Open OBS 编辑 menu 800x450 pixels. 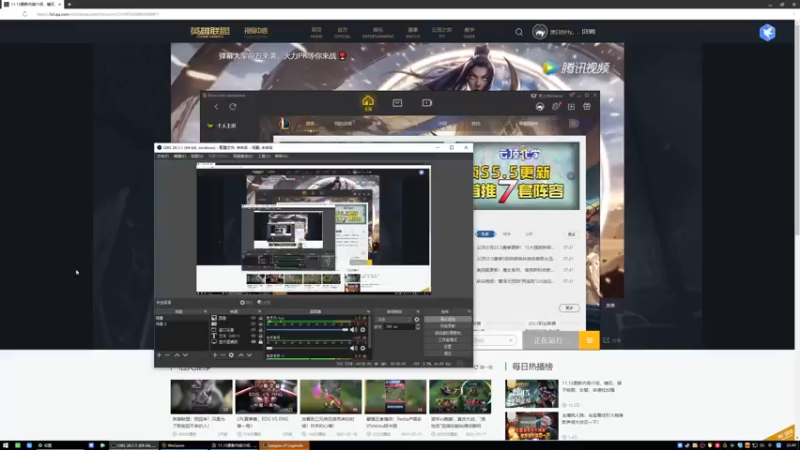[180, 156]
